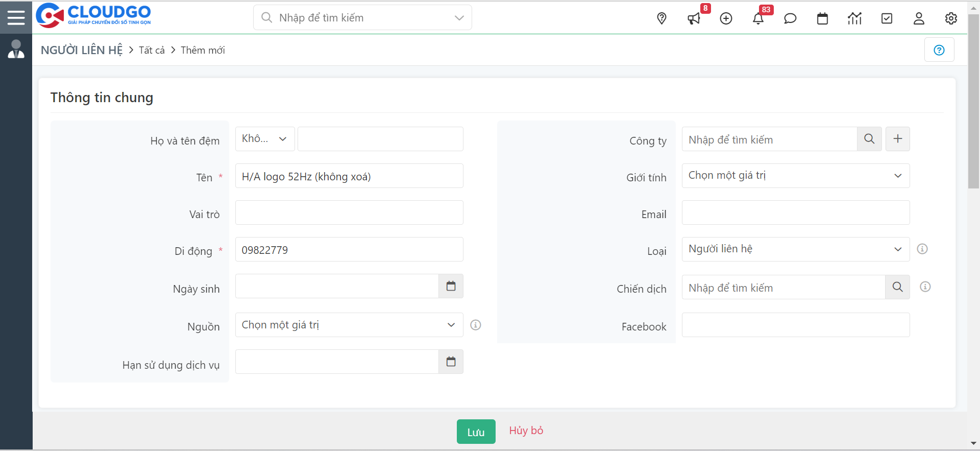
Task: Expand the Giới tính dropdown
Action: pyautogui.click(x=795, y=176)
